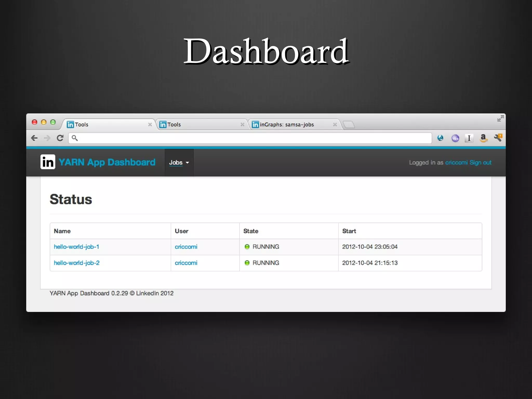Click the red close window button

click(x=35, y=122)
